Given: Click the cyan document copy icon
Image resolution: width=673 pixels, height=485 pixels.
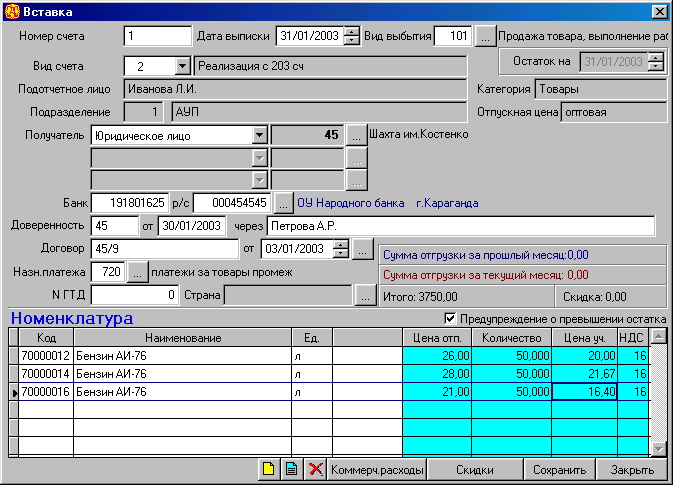Looking at the screenshot, I should (290, 470).
